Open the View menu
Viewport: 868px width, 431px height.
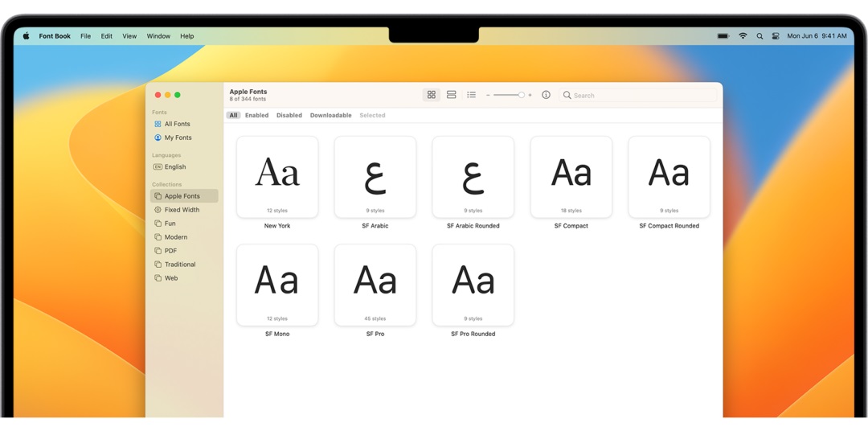click(129, 36)
